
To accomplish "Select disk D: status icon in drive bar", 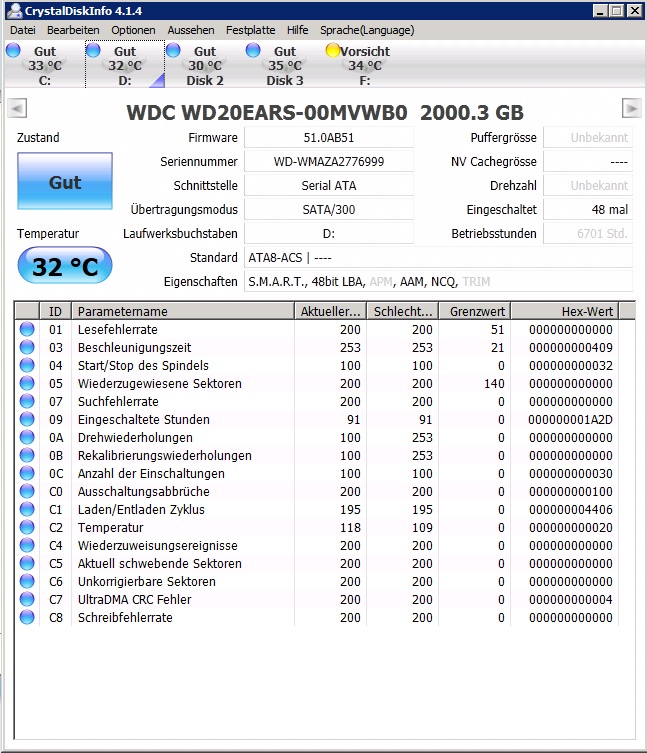I will pyautogui.click(x=93, y=50).
